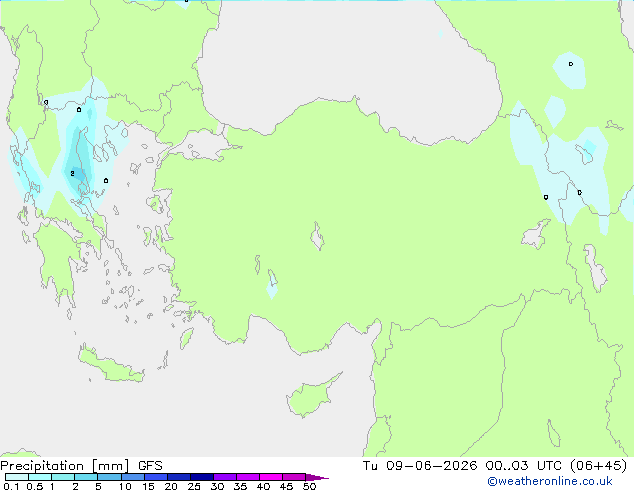The width and height of the screenshot is (634, 490).
Task: Click the legend value '40'
Action: [x=263, y=486]
